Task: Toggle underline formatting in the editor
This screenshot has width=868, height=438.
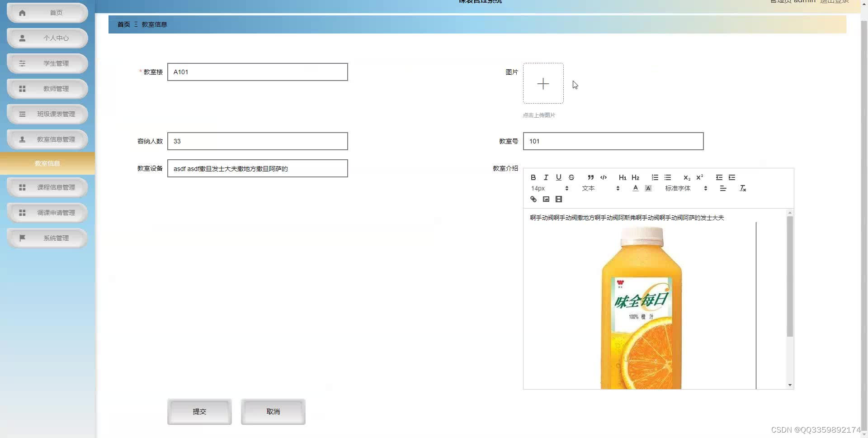Action: coord(558,177)
